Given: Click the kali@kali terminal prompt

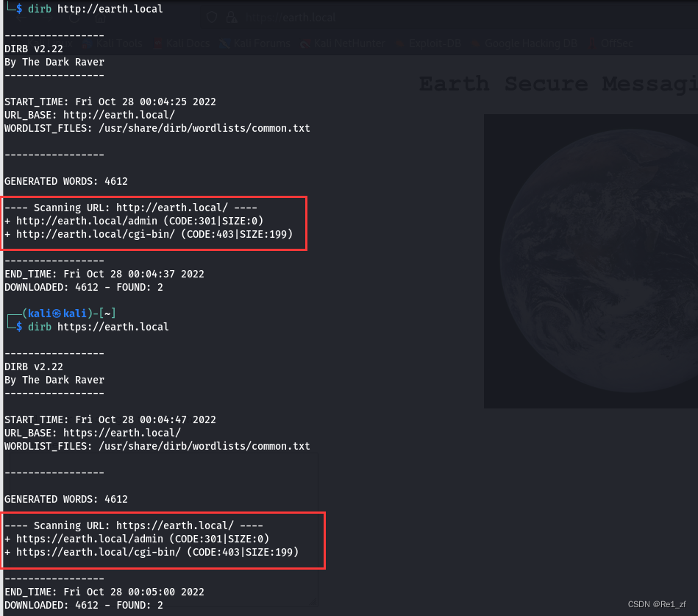Looking at the screenshot, I should pos(69,314).
